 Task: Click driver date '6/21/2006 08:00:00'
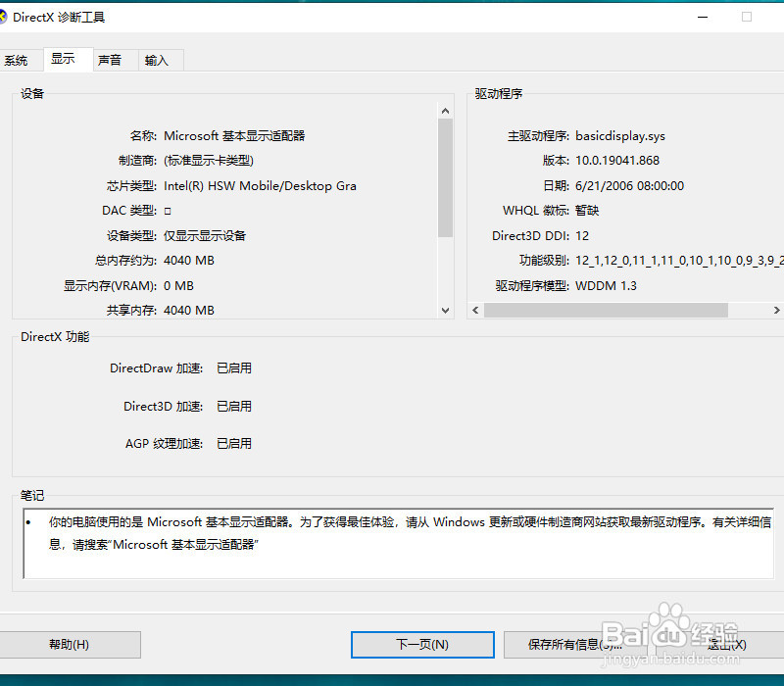629,186
